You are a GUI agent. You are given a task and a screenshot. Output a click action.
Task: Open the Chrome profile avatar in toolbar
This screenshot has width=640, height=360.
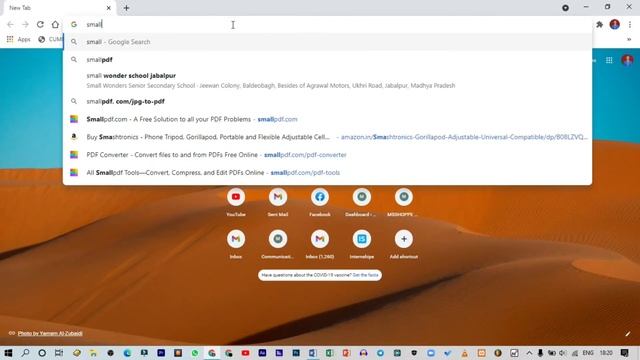615,24
